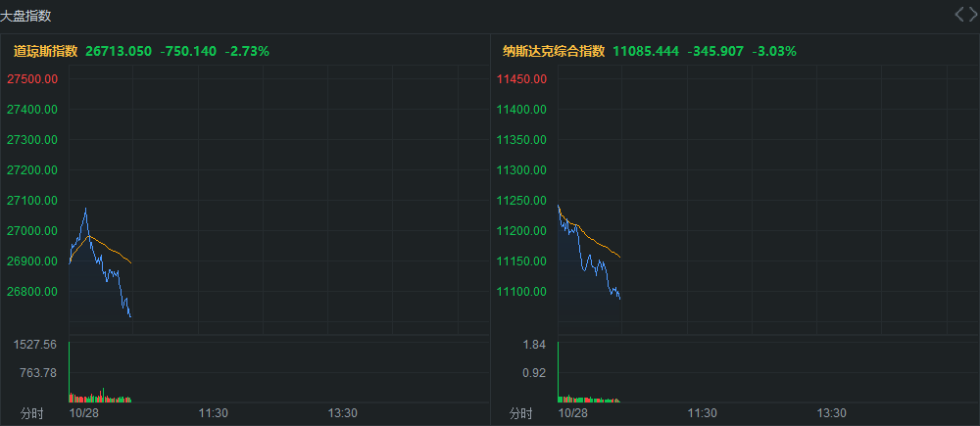Click the 27300.00 axis label
The width and height of the screenshot is (980, 426).
(32, 139)
